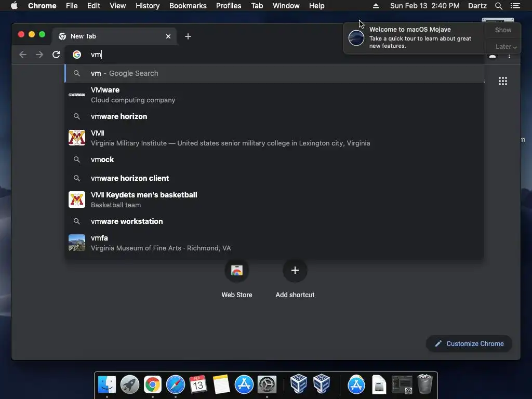532x399 pixels.
Task: Choose the VMware Cloud computing company suggestion
Action: 274,95
